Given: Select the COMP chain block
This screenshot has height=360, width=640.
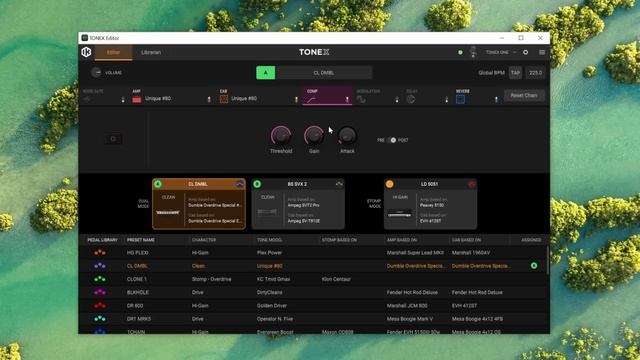Looking at the screenshot, I should (x=327, y=96).
